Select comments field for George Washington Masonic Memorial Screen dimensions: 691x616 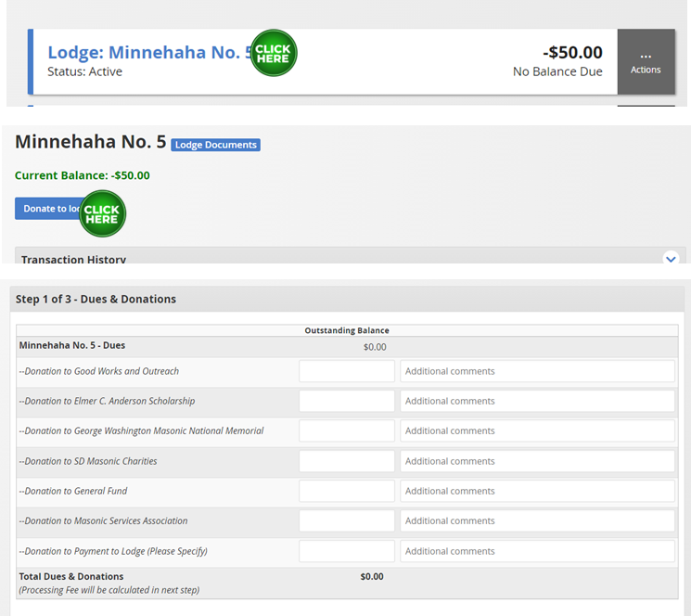pyautogui.click(x=537, y=430)
